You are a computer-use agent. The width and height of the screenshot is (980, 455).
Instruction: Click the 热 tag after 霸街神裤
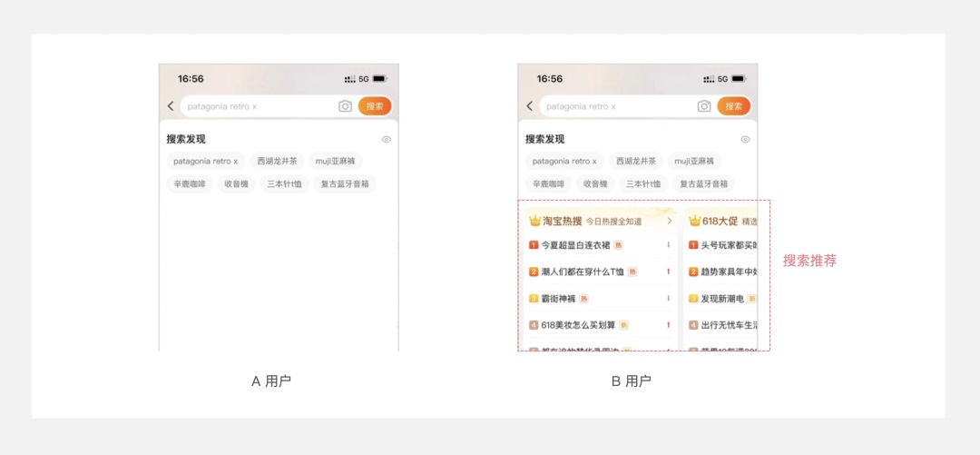click(x=583, y=299)
